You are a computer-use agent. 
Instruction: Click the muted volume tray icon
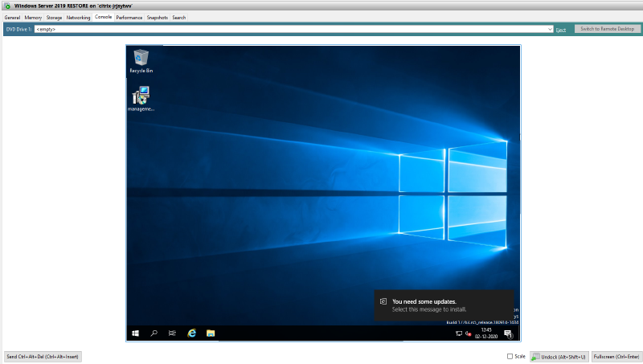[468, 333]
